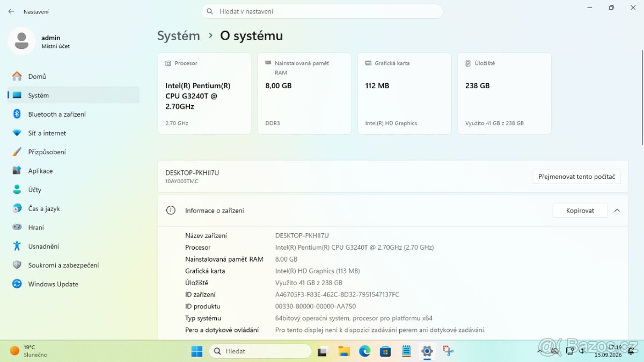Image resolution: width=644 pixels, height=362 pixels.
Task: Open Usnadnění settings
Action: pos(74,246)
